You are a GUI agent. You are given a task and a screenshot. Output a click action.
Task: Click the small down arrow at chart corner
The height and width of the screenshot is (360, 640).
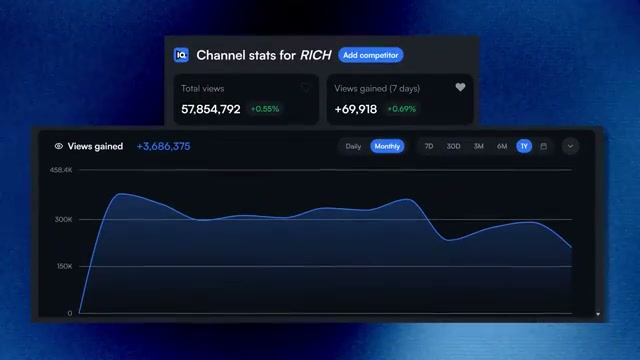pos(598,314)
